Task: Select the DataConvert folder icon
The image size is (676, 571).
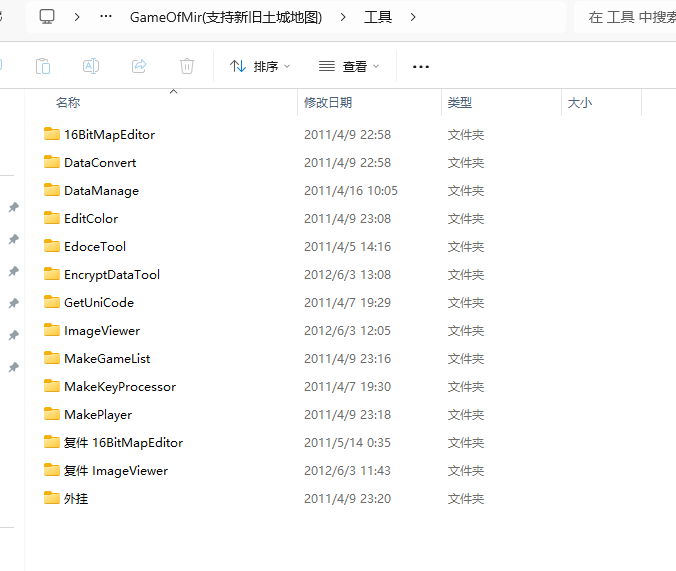Action: (x=52, y=162)
